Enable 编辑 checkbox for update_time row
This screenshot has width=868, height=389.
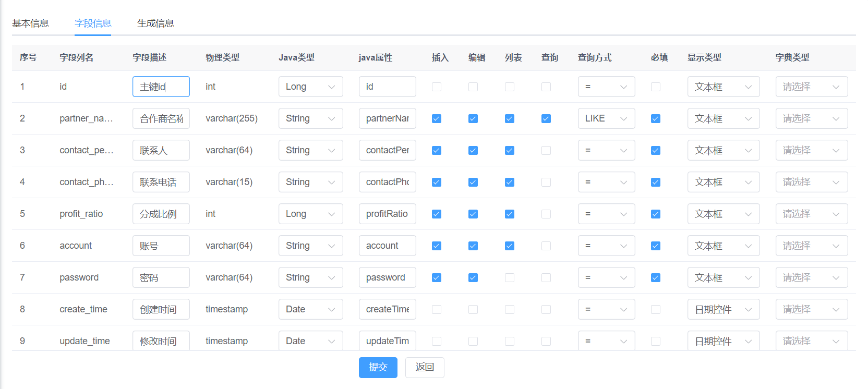(x=473, y=341)
